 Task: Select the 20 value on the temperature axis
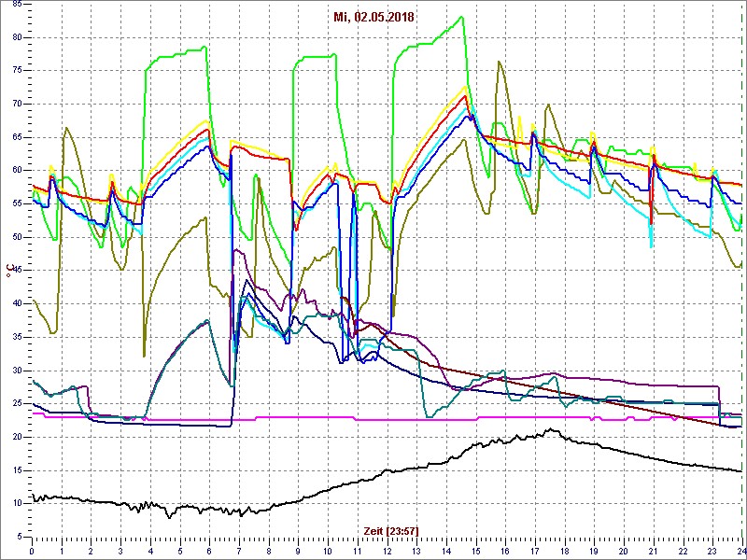coord(16,437)
